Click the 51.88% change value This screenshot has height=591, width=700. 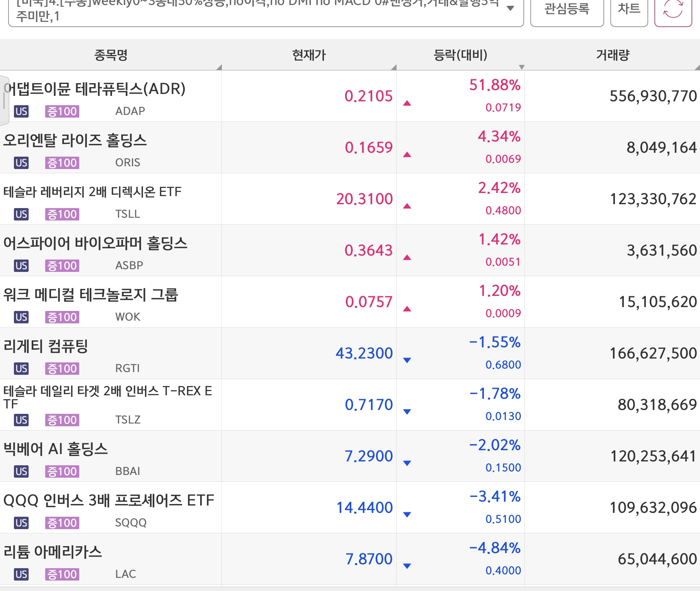point(495,85)
